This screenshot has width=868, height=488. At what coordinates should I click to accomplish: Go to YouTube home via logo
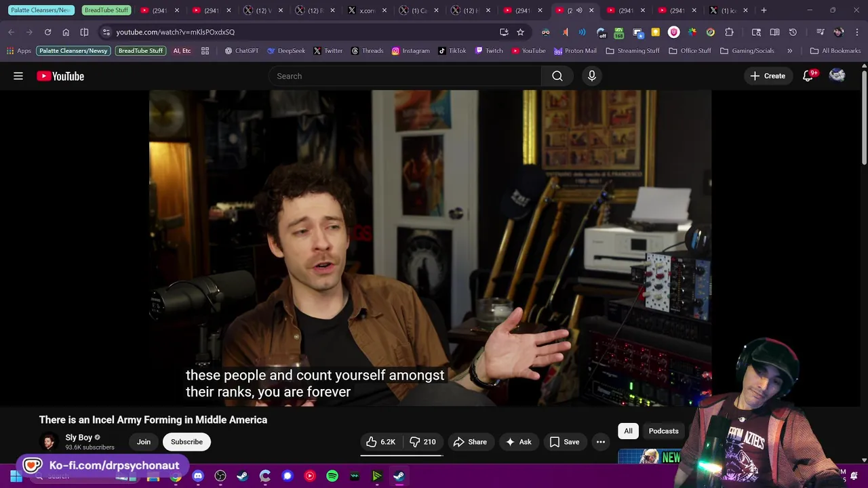(x=60, y=76)
